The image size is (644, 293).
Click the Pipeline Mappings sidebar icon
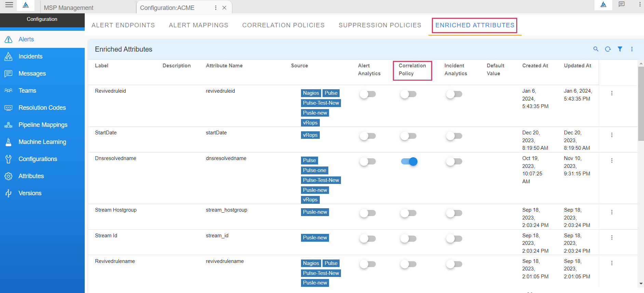[x=9, y=125]
